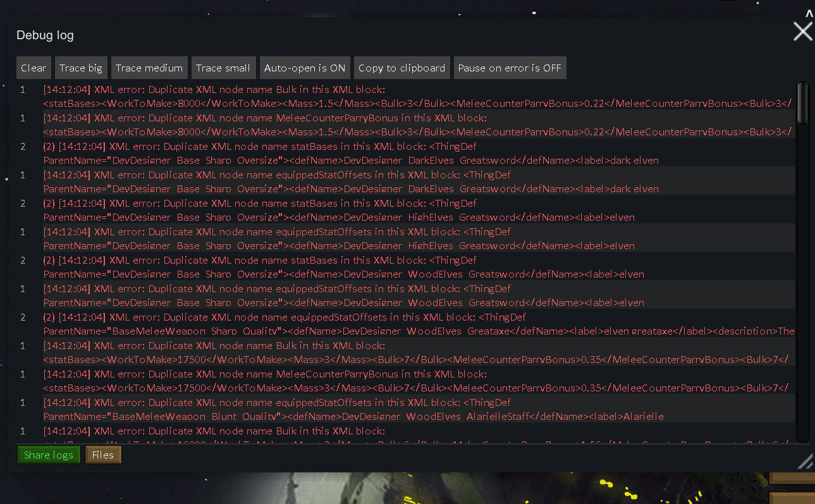Toggle the Auto-open is ON setting
This screenshot has width=815, height=504.
pyautogui.click(x=305, y=68)
